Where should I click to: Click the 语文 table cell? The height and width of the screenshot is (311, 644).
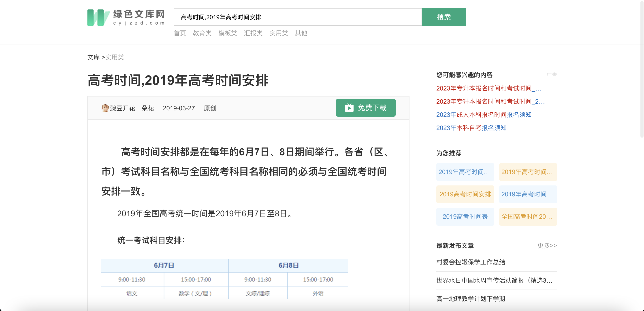tap(132, 293)
